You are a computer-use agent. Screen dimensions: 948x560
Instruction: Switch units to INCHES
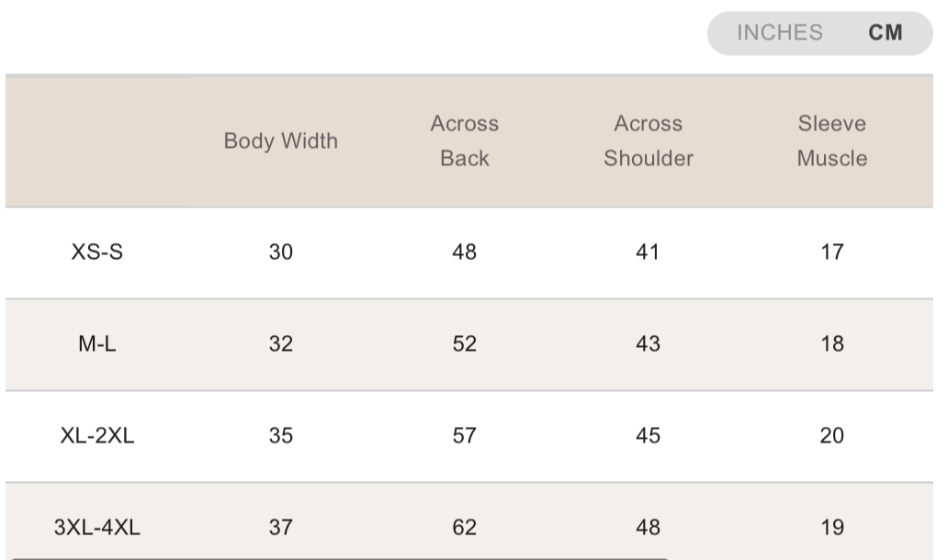pyautogui.click(x=779, y=33)
